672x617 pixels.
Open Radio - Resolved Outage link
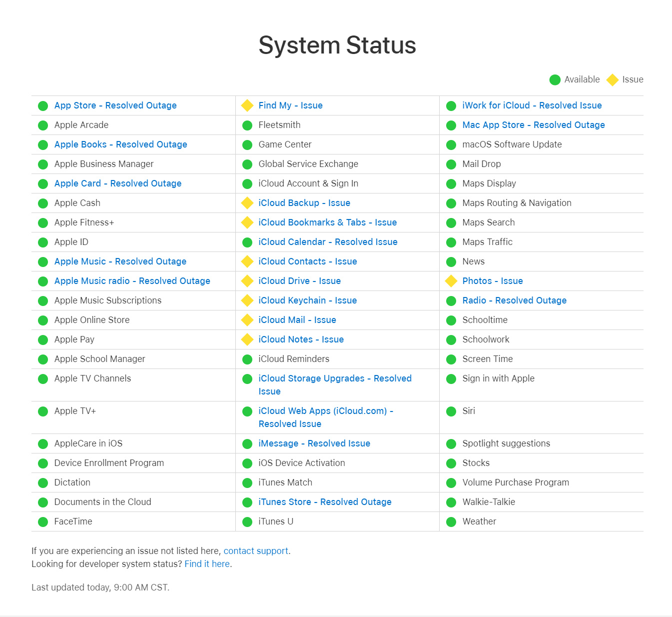[x=515, y=300]
